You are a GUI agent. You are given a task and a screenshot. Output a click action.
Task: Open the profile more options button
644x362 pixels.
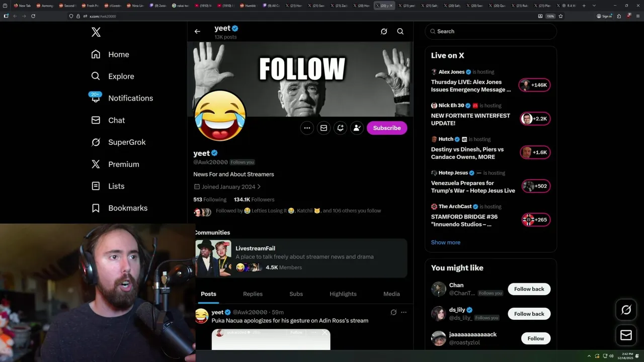[x=307, y=128]
